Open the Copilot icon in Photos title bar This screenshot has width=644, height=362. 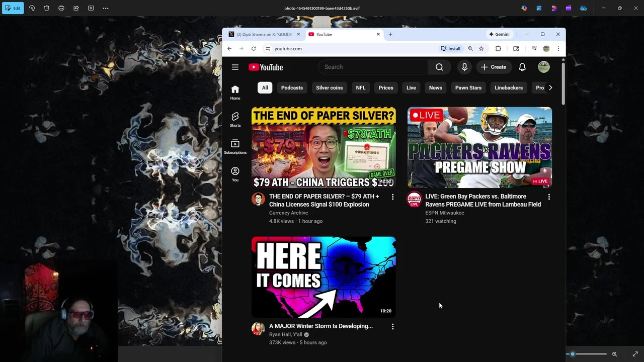[x=524, y=8]
